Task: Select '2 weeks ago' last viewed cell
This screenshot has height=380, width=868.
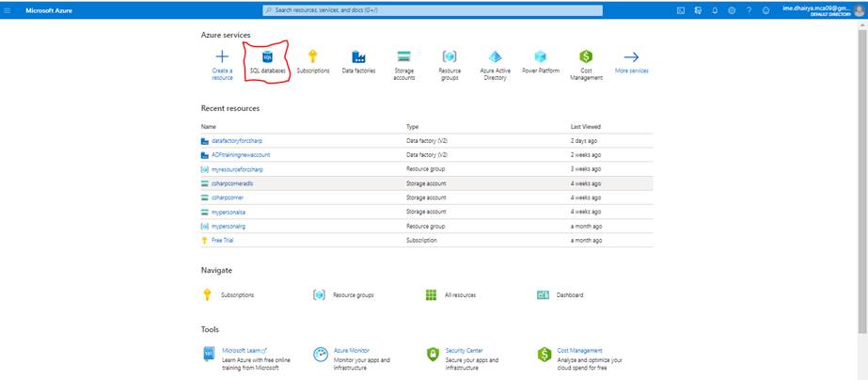Action: point(586,155)
